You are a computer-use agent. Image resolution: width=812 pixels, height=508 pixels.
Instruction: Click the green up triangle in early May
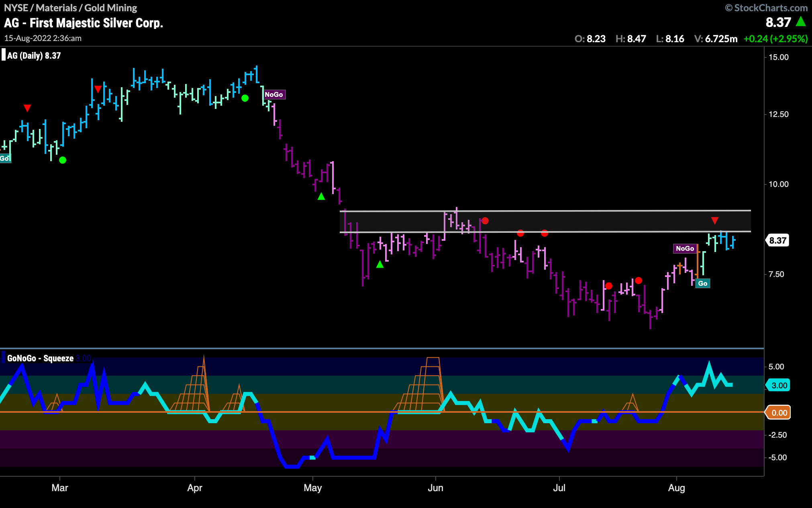(321, 197)
